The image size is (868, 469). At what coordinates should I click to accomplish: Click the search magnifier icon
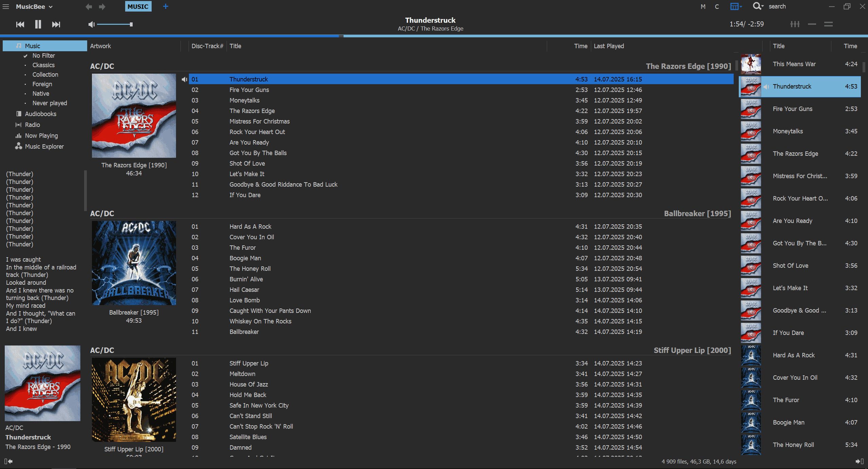[757, 6]
